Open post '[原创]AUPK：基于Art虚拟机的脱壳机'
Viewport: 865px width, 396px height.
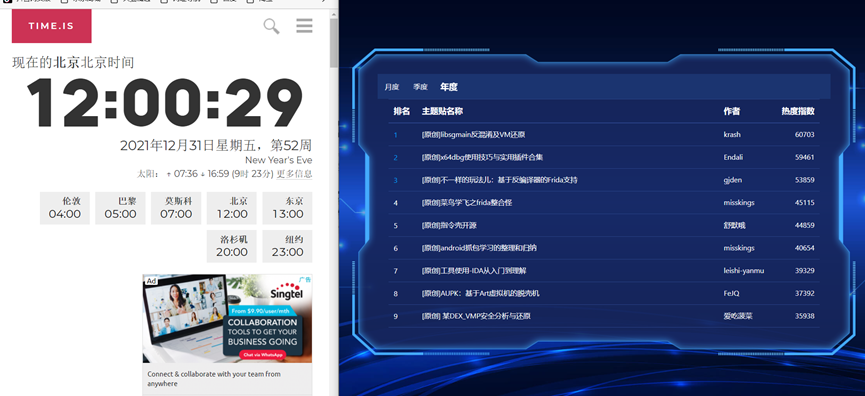tap(480, 293)
